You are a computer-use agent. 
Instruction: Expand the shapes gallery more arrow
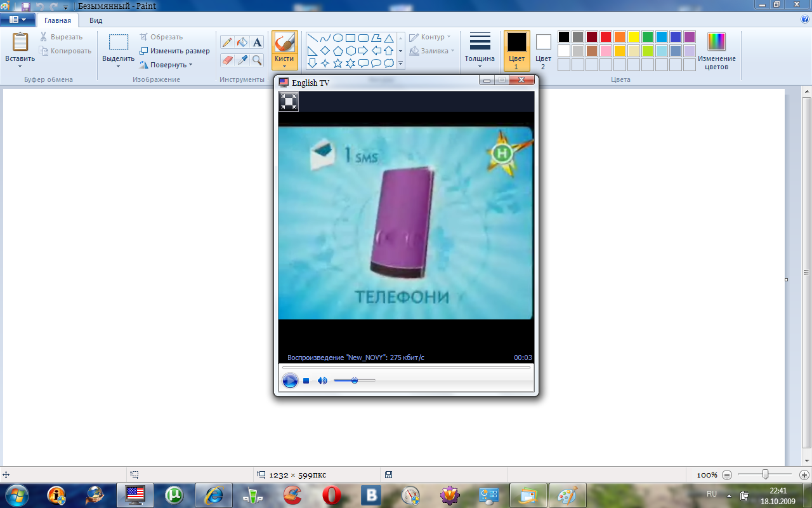point(401,63)
